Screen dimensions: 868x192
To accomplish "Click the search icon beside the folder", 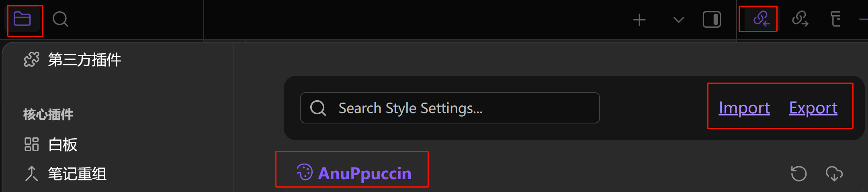I will (60, 19).
